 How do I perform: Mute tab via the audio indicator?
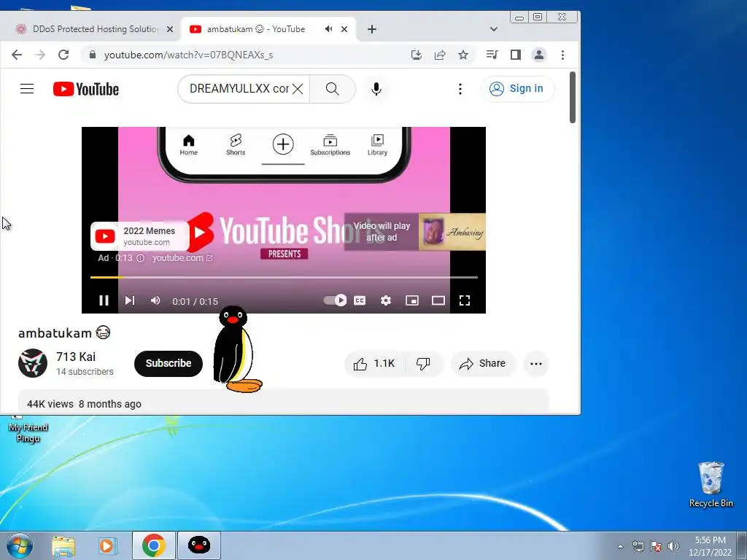click(329, 29)
